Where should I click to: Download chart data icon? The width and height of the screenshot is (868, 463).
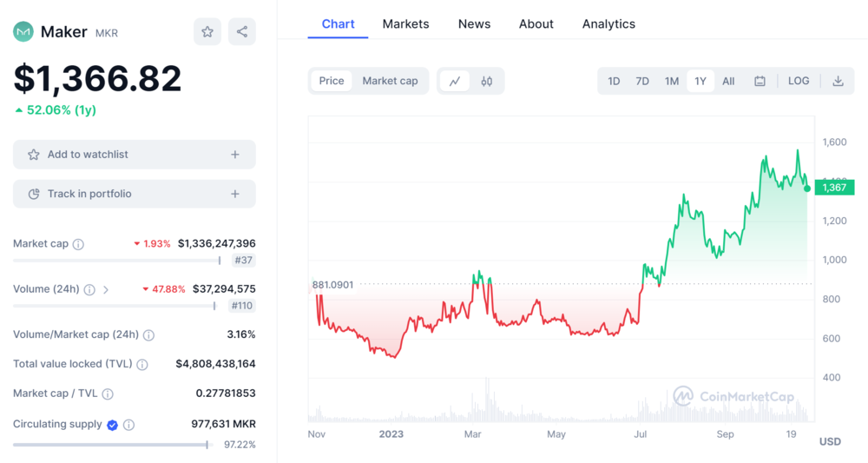[838, 81]
